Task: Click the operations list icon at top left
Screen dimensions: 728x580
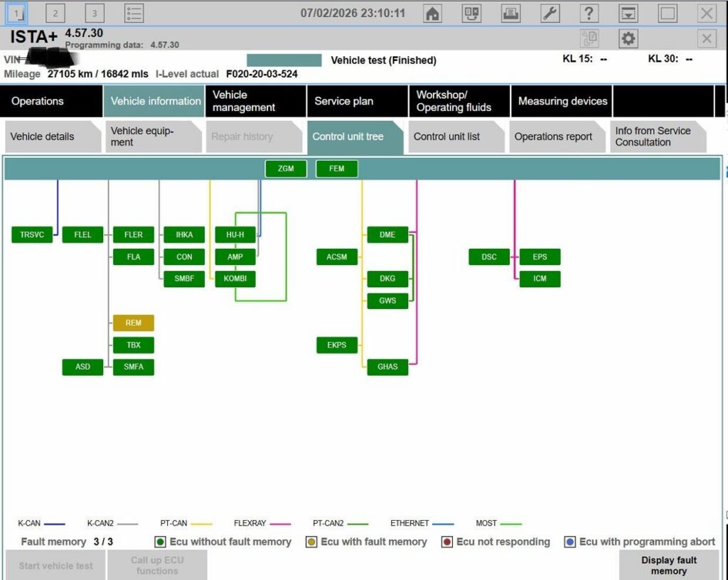Action: point(134,14)
